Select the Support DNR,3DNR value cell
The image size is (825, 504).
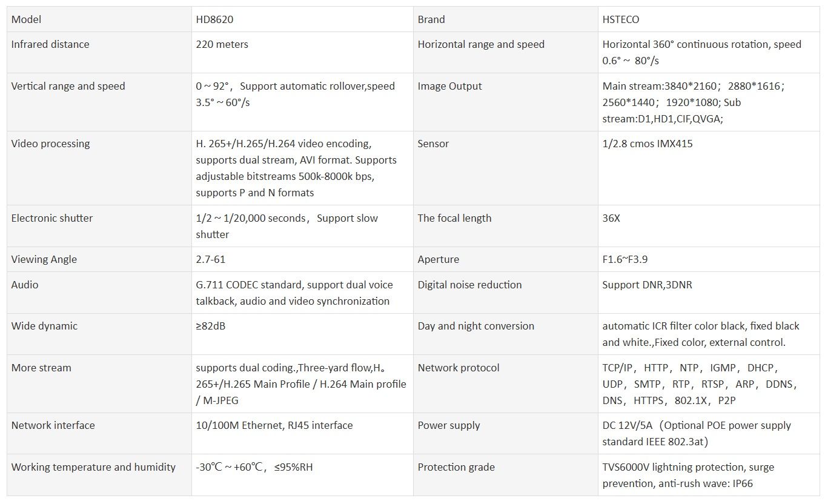point(708,293)
